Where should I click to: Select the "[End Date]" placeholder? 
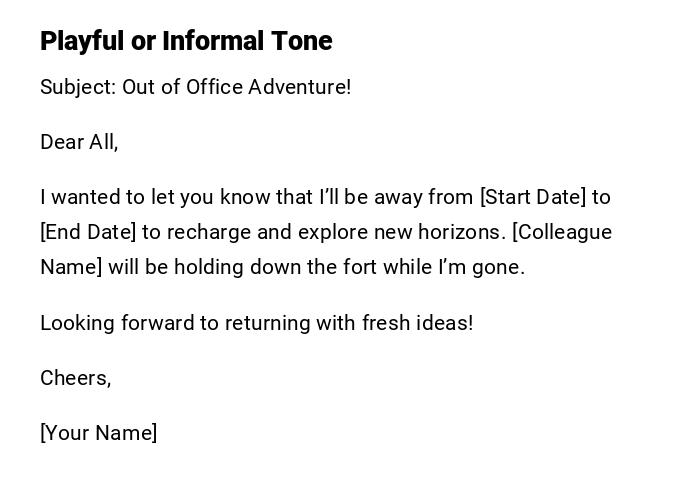(x=87, y=232)
